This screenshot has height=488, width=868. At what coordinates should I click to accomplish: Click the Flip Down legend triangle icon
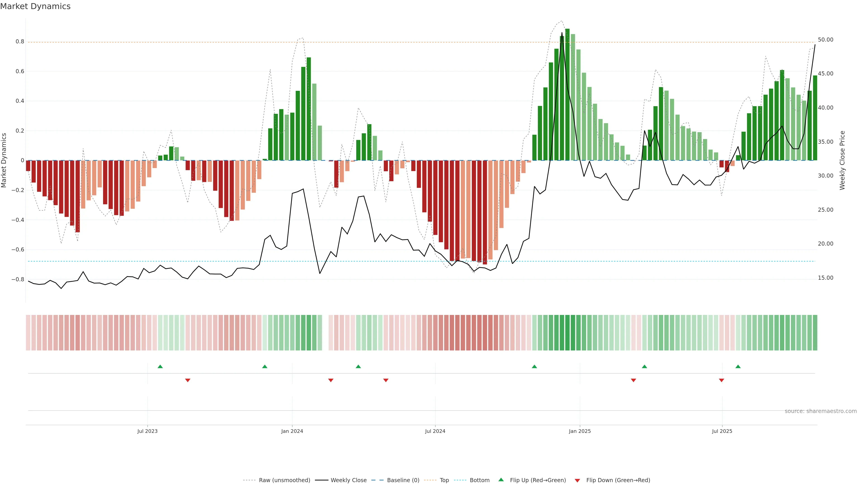point(577,481)
